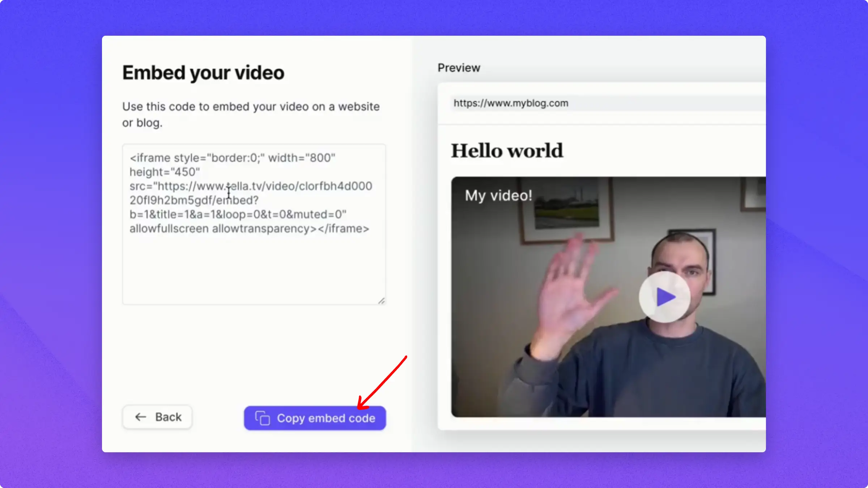Click the closing </iframe> tag text
The width and height of the screenshot is (868, 488).
[343, 229]
